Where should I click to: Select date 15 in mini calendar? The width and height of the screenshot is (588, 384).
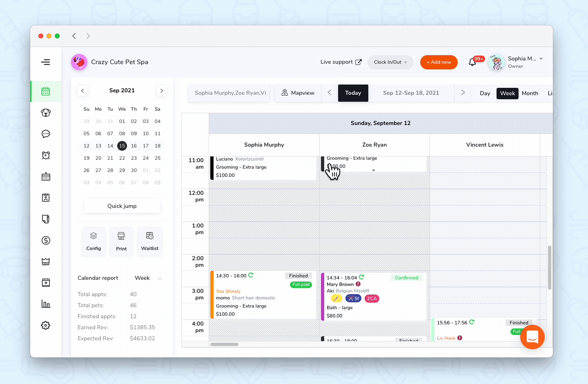122,146
